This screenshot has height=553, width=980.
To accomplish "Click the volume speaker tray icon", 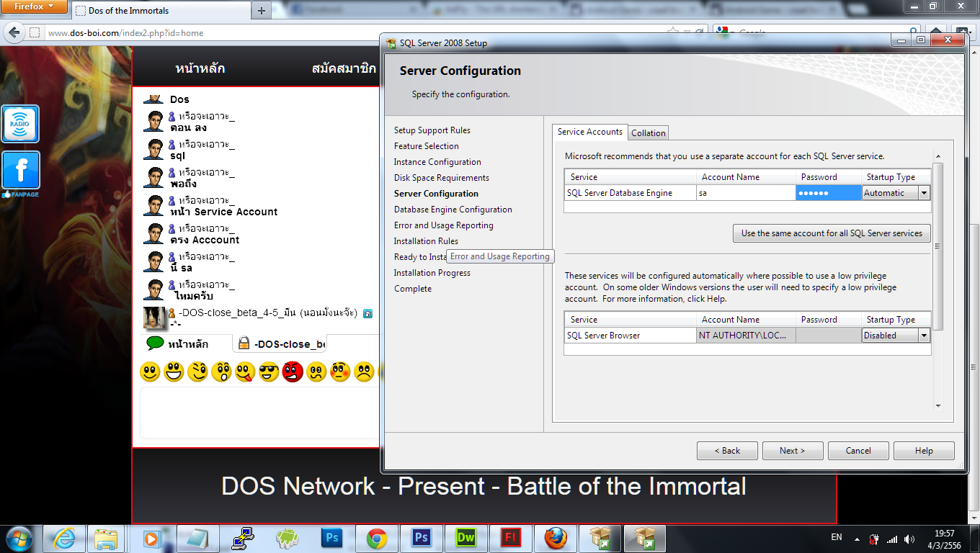I will coord(909,539).
